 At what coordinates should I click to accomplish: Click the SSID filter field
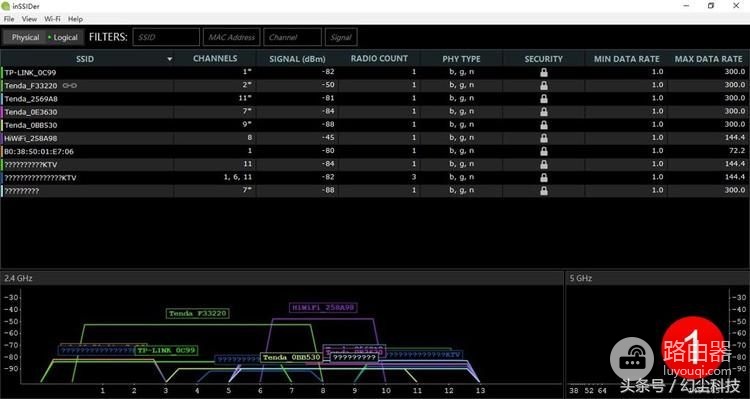pyautogui.click(x=166, y=37)
